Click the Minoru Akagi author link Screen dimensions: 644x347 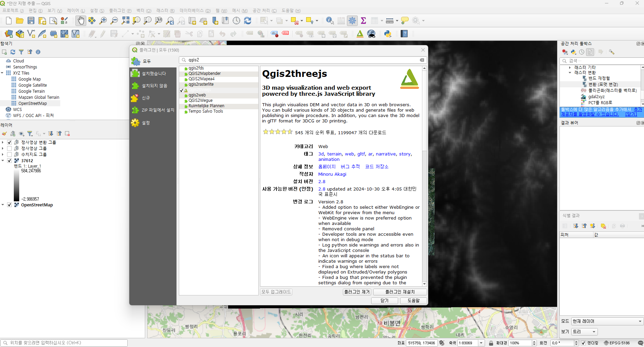[x=332, y=174]
